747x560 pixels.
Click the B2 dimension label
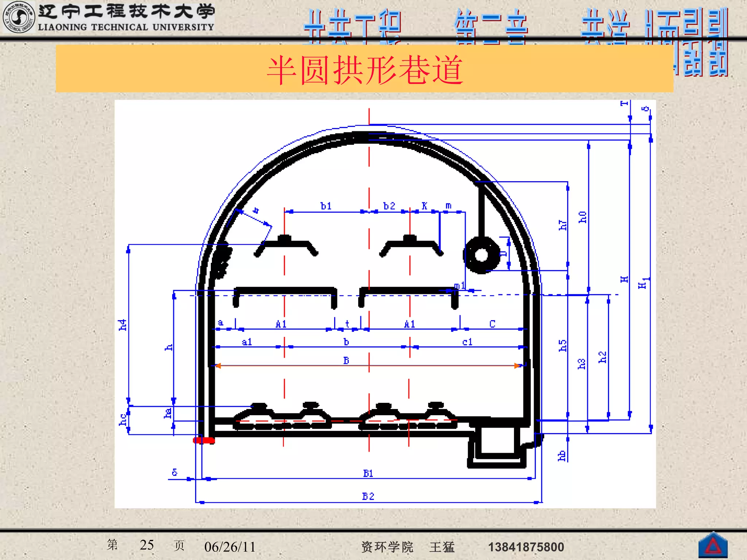coord(368,496)
